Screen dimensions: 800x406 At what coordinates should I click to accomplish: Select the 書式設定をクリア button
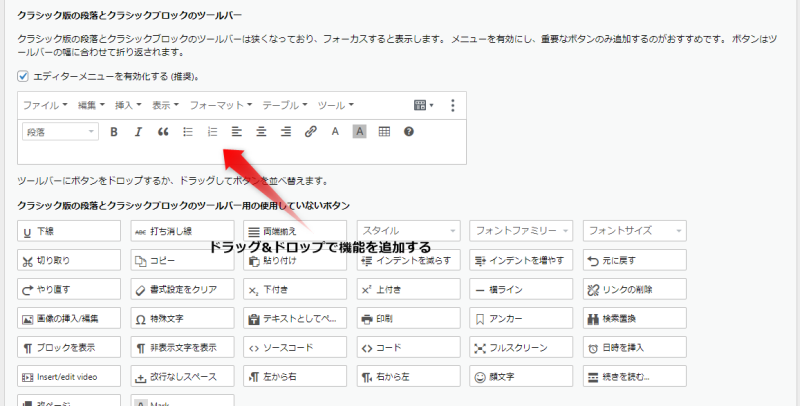182,289
